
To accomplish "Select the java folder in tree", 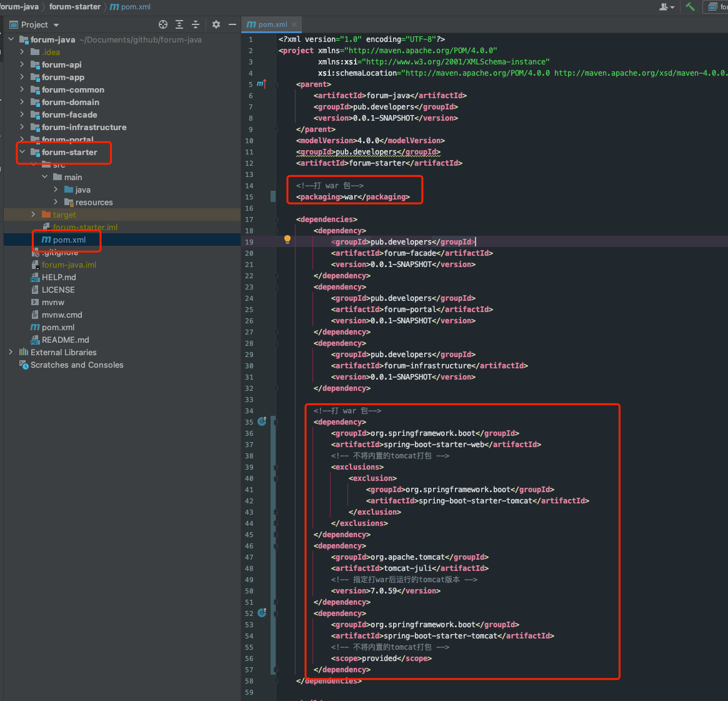I will (82, 189).
